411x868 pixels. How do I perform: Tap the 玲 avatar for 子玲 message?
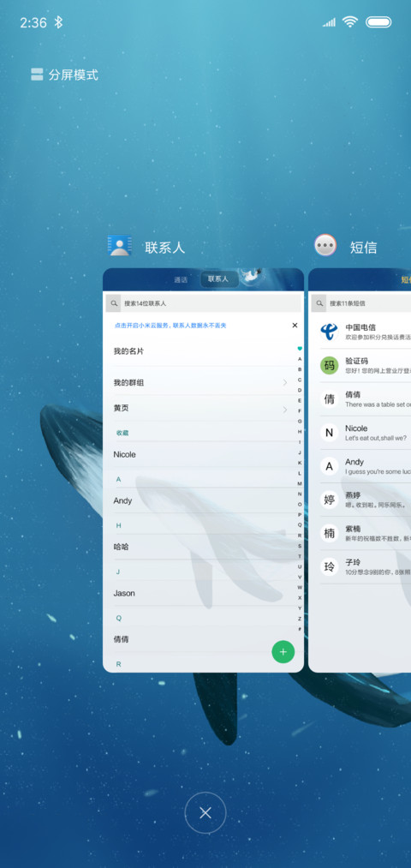click(329, 567)
